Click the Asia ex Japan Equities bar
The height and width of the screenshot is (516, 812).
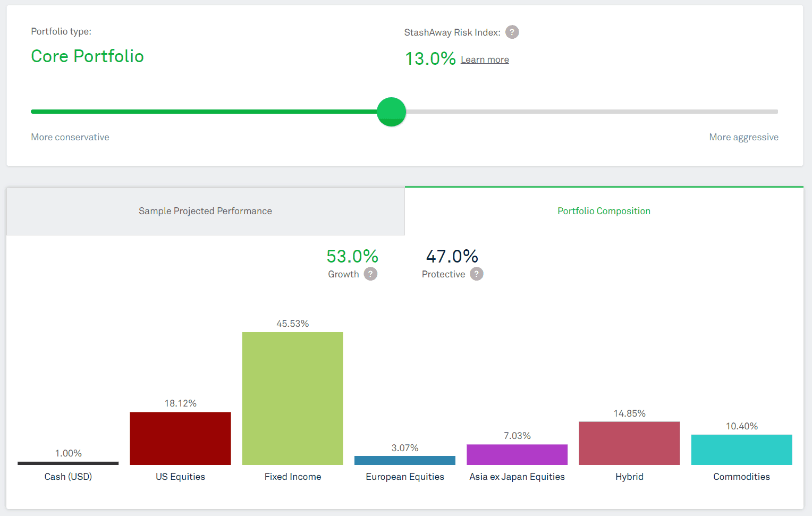[517, 455]
